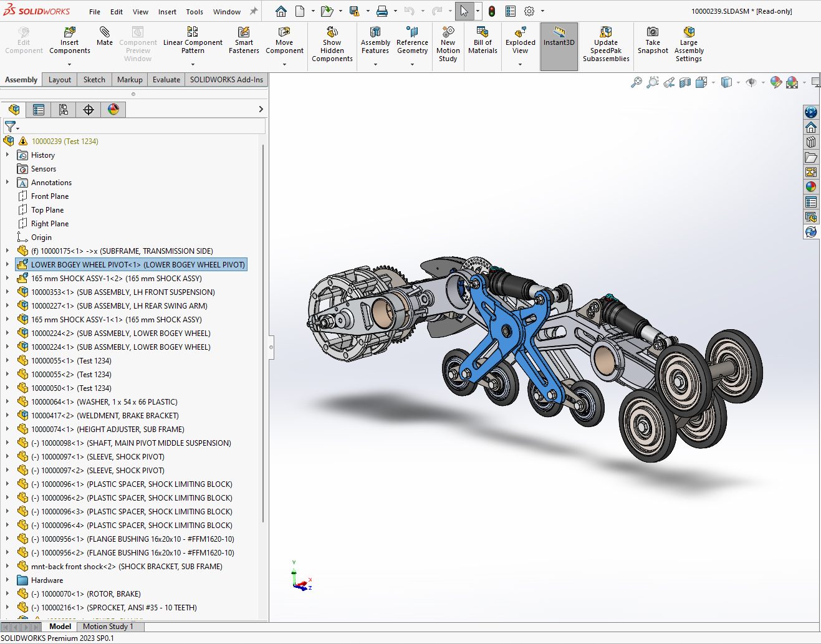Expand the History folder in the tree
This screenshot has height=644, width=821.
8,155
